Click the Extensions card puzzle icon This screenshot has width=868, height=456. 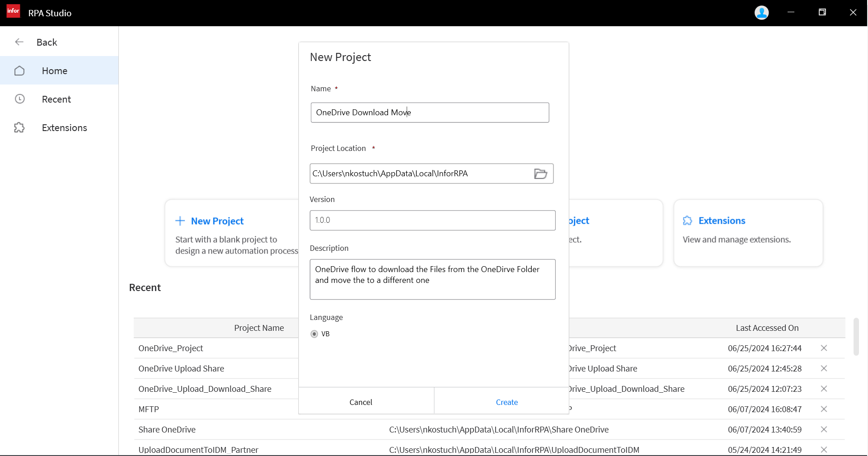tap(687, 221)
